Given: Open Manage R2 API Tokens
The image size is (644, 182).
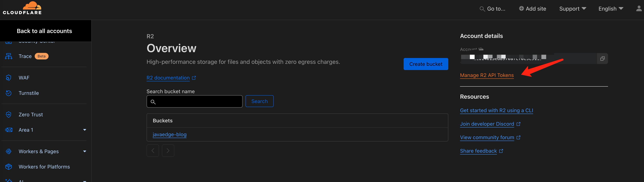Looking at the screenshot, I should click(487, 75).
